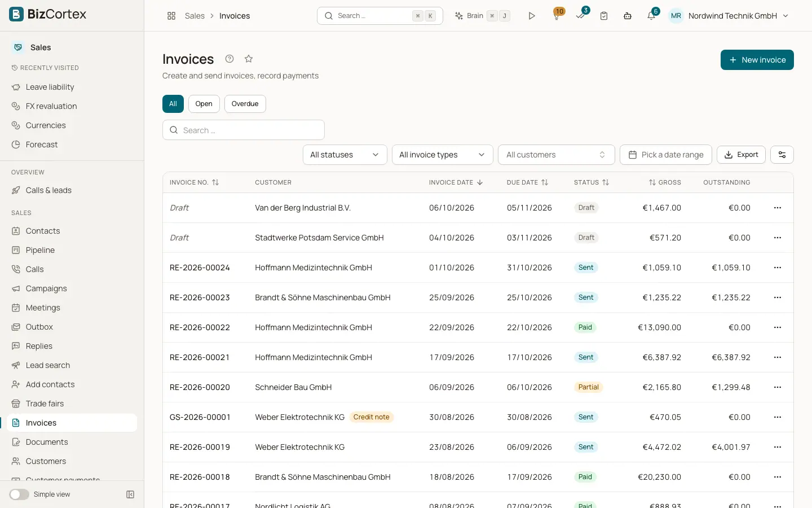812x508 pixels.
Task: Open row actions menu for RE-2026-00022
Action: click(778, 327)
